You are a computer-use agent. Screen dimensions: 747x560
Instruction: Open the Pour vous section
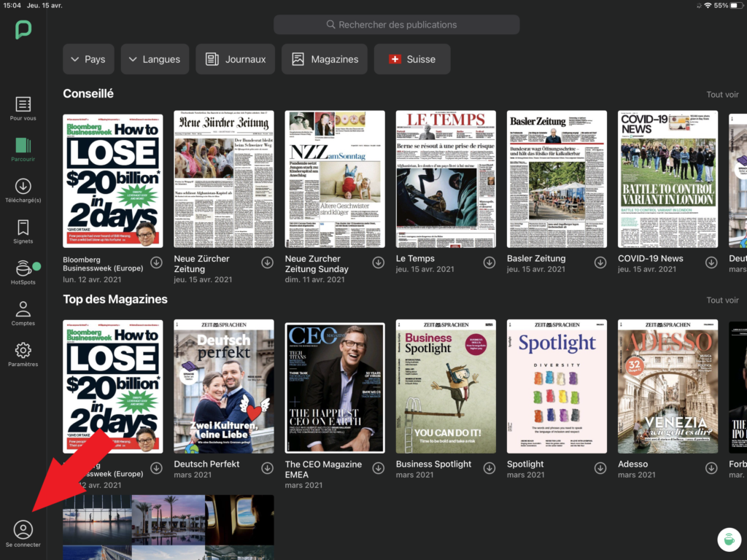click(x=23, y=109)
